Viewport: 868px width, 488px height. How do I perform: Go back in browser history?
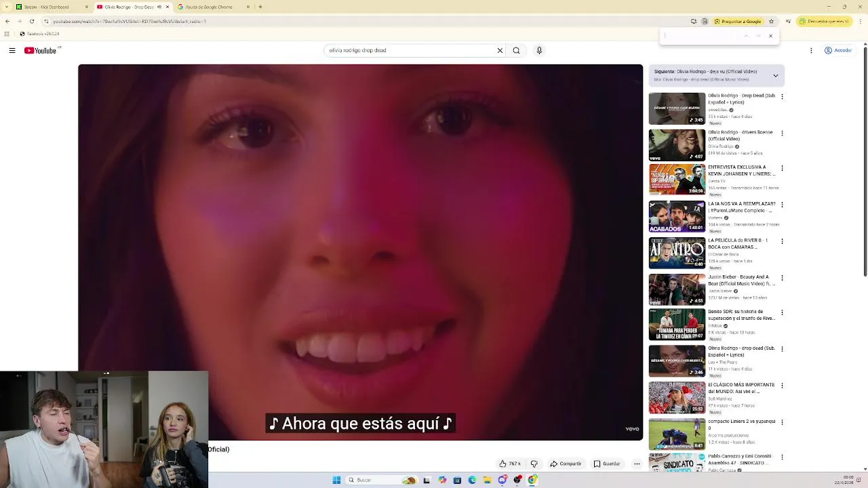click(x=7, y=21)
